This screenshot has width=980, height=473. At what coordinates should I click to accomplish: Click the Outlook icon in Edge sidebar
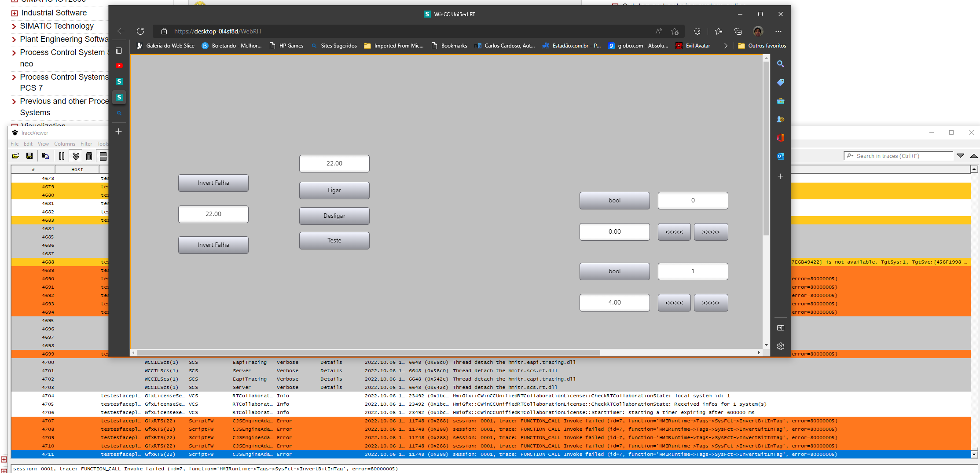(780, 156)
